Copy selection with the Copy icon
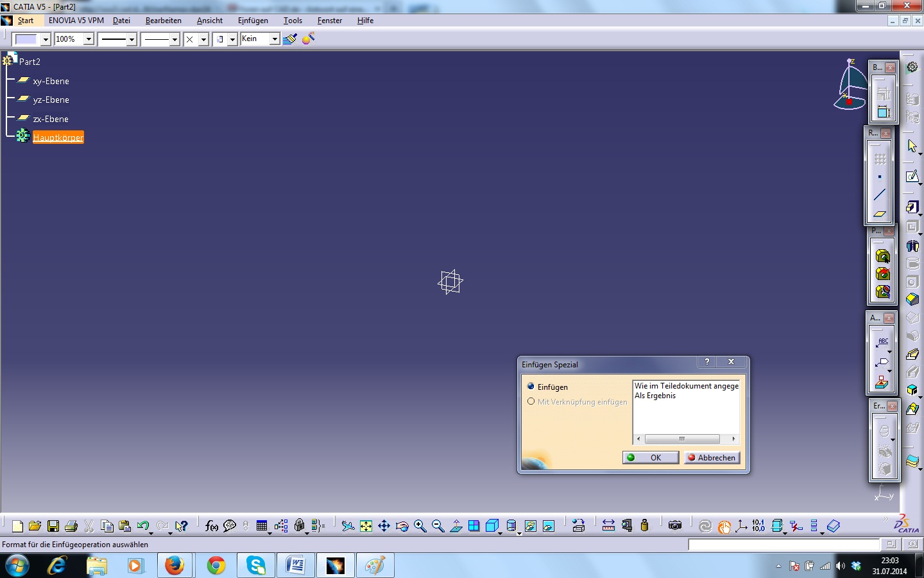 [107, 526]
